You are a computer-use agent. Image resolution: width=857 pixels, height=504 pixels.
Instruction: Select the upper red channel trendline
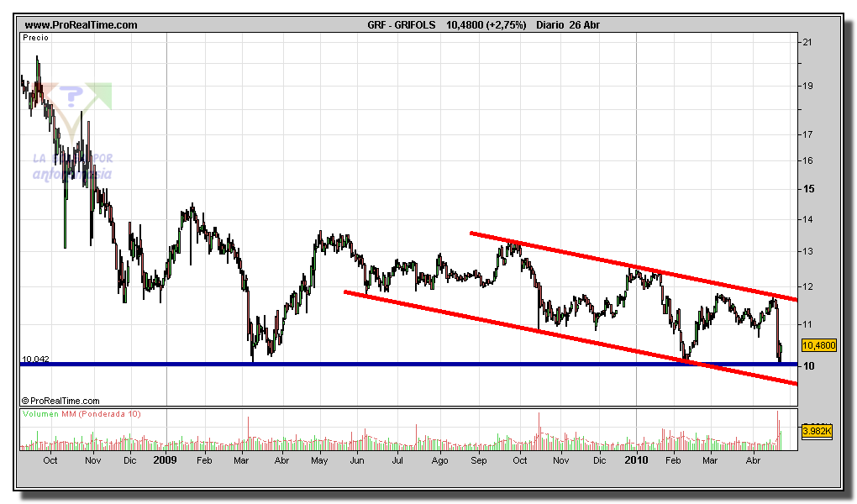(634, 266)
